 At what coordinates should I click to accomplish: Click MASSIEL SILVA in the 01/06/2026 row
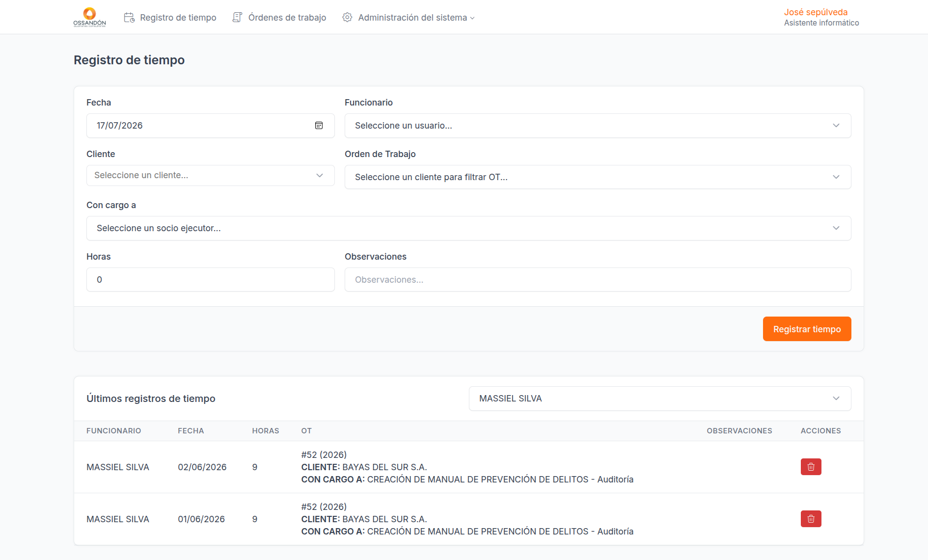118,519
